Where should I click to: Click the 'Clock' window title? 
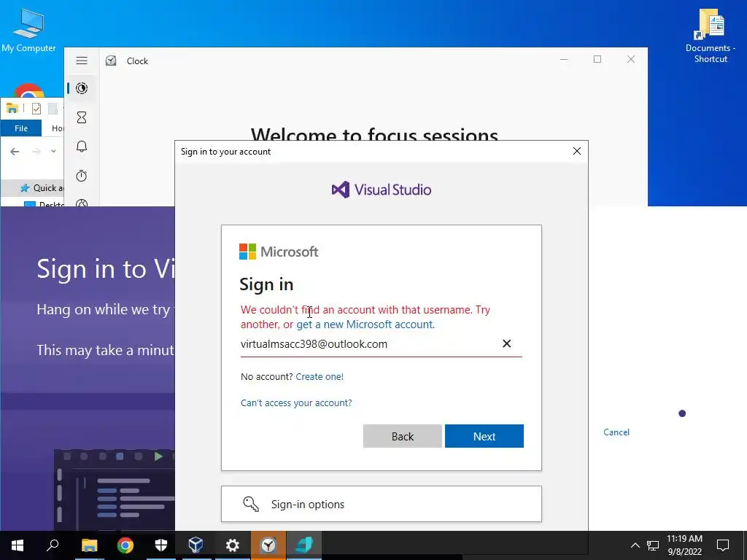tap(137, 61)
